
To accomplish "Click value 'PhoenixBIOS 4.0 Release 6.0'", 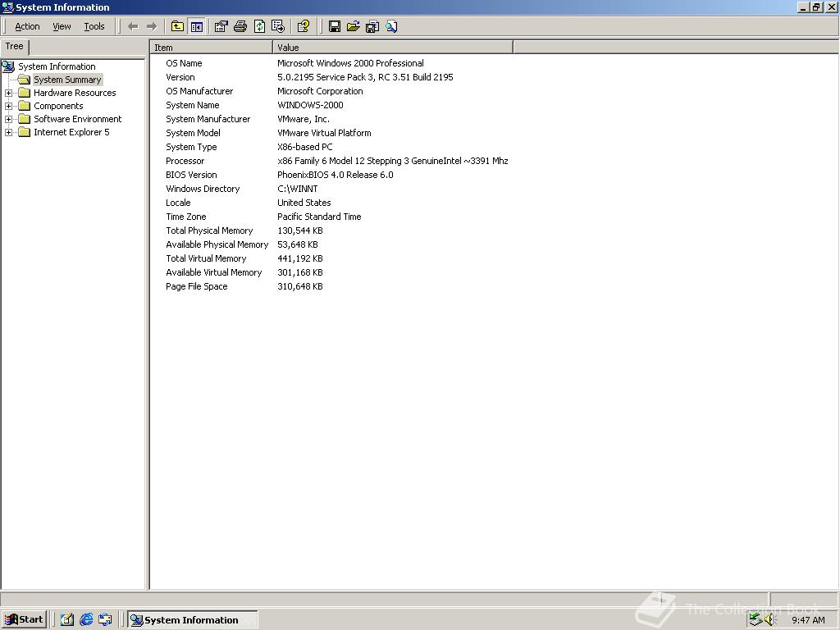I will click(x=335, y=175).
